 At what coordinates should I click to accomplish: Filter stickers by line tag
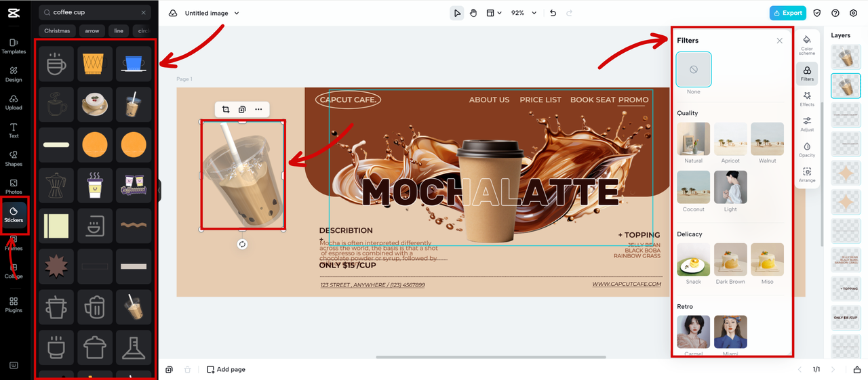click(119, 30)
